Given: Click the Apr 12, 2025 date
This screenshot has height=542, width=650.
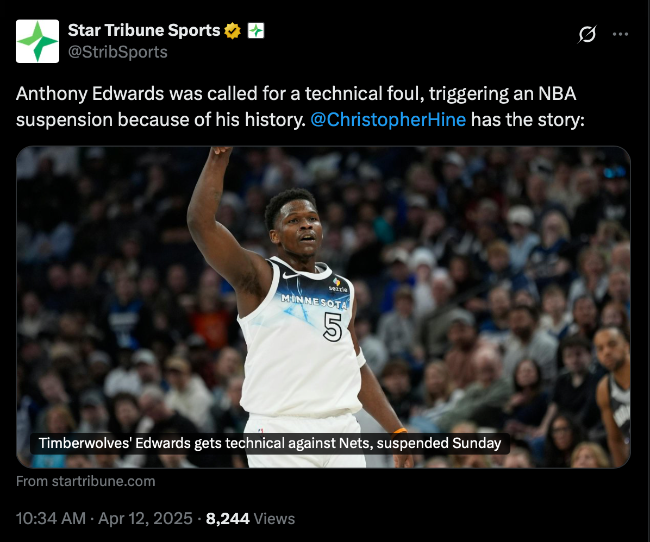Looking at the screenshot, I should (146, 518).
